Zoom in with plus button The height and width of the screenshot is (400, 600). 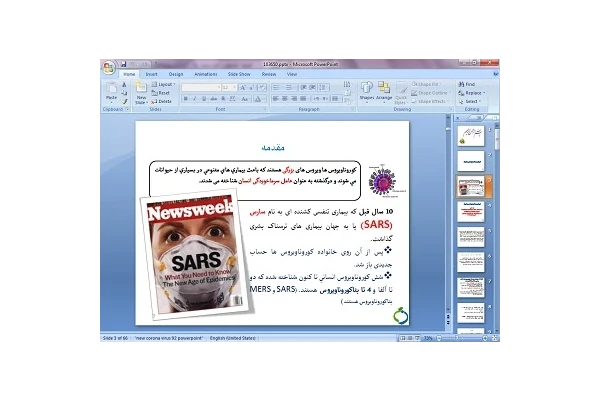(485, 338)
